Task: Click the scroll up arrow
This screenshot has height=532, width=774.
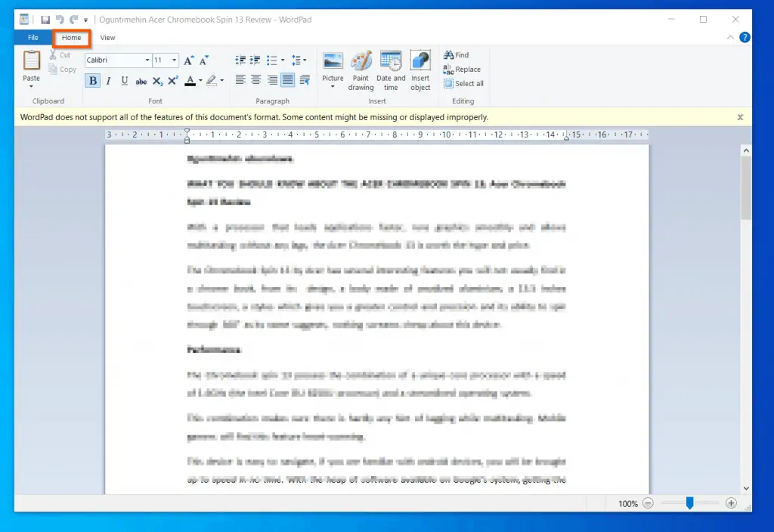Action: click(x=746, y=150)
